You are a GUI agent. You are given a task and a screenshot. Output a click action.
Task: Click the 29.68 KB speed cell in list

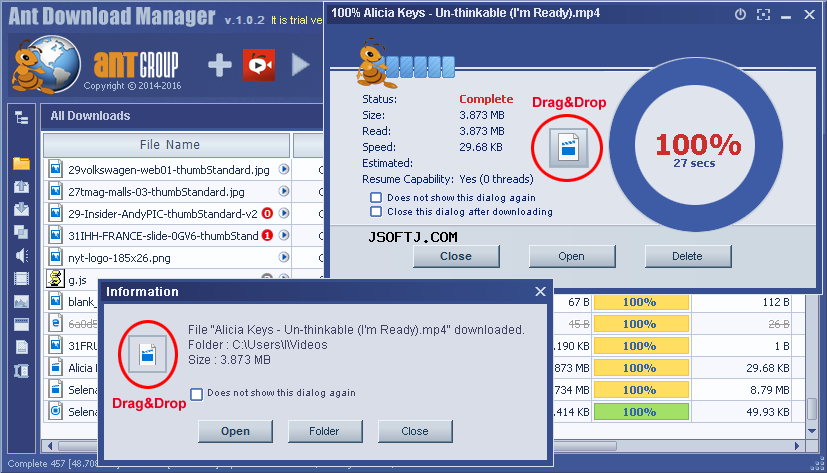(x=767, y=368)
